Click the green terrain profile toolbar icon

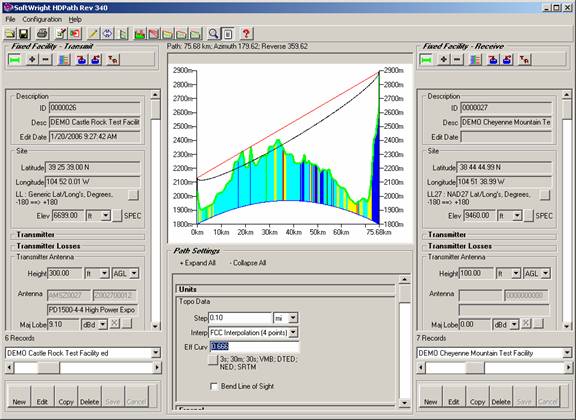click(140, 34)
